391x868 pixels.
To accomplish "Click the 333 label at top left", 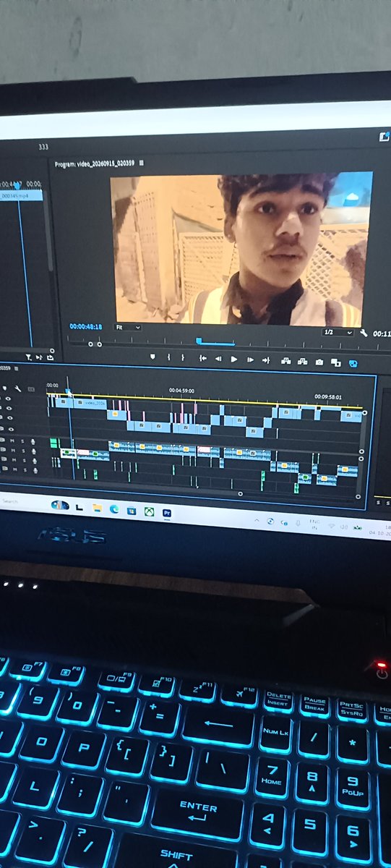I will point(43,147).
